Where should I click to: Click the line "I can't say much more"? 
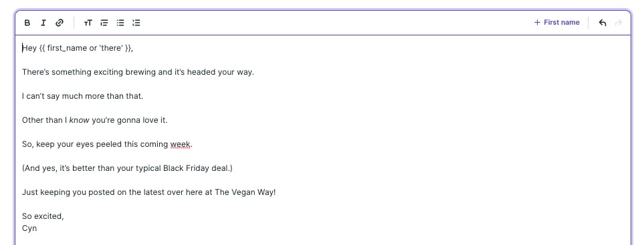(x=82, y=96)
